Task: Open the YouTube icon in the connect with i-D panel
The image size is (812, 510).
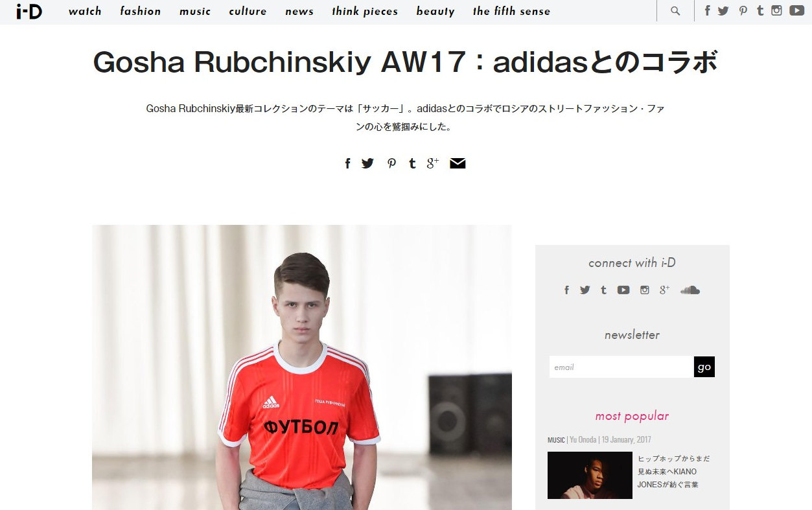Action: (623, 290)
